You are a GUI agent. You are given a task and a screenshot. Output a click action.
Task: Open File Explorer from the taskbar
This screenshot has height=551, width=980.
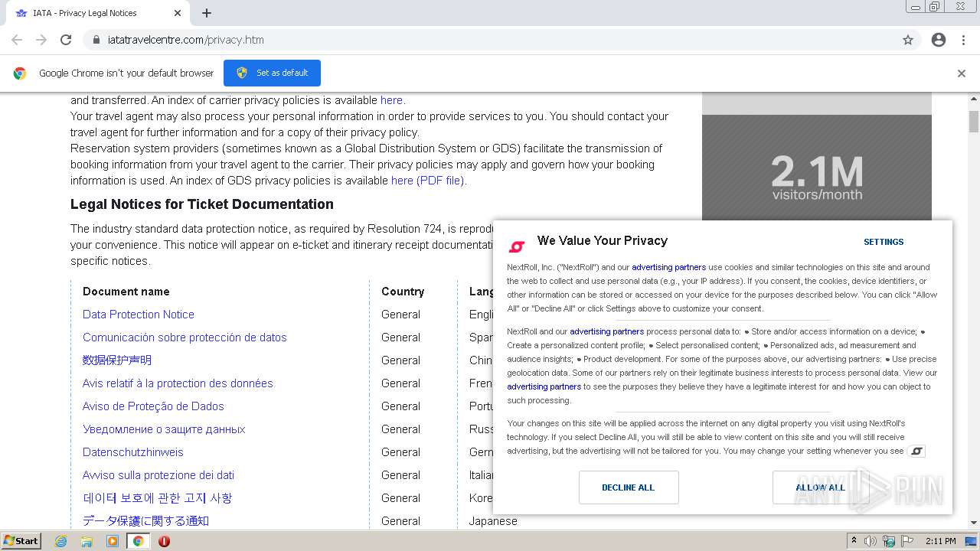pyautogui.click(x=87, y=541)
